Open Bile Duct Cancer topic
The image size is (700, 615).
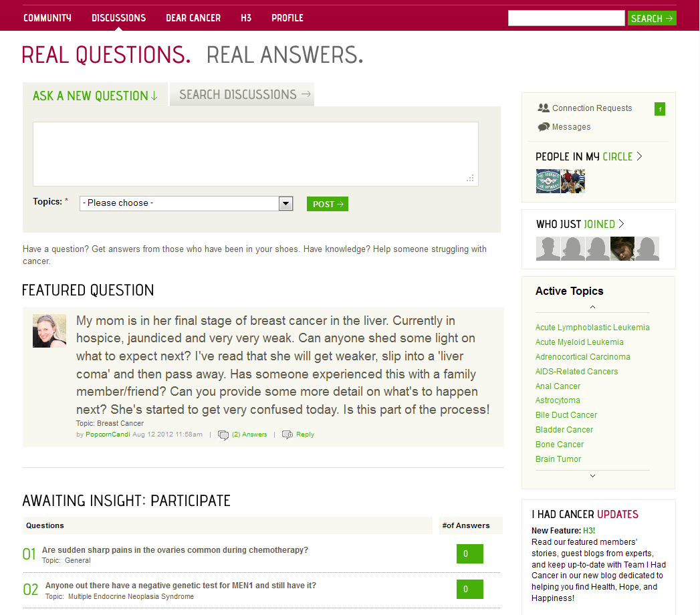coord(566,415)
